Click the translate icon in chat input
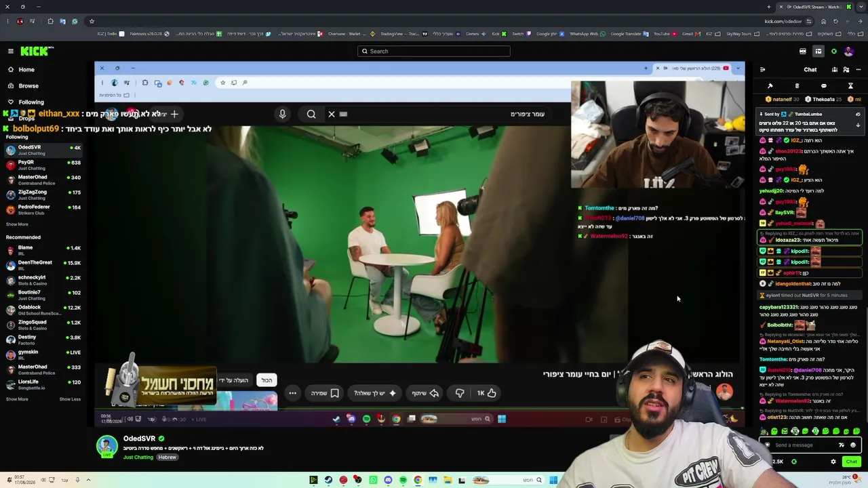868x488 pixels. pyautogui.click(x=842, y=445)
